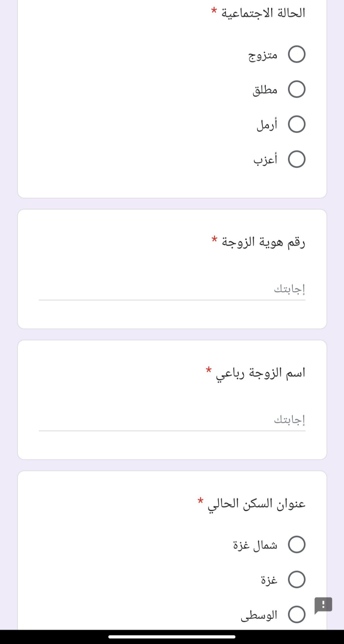Select شمال غزة radio button

click(x=297, y=545)
